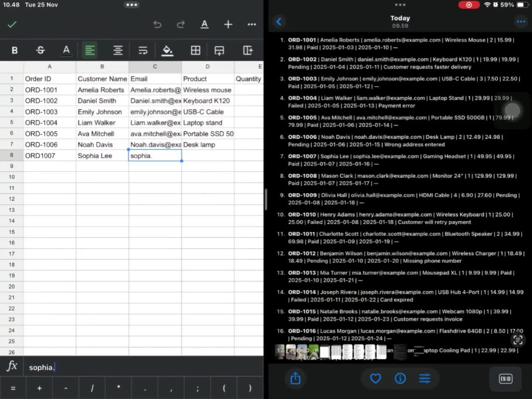This screenshot has width=532, height=399.
Task: Select cell containing Desk lamp
Action: 207,145
